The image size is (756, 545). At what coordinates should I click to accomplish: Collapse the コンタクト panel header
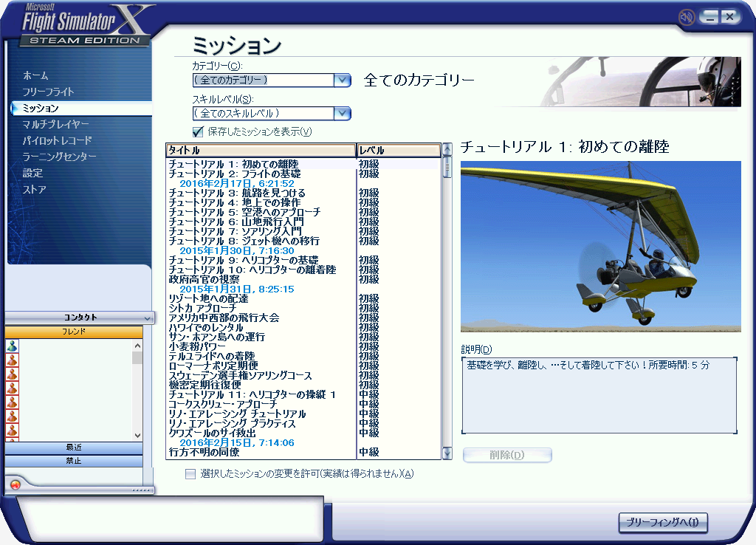coord(80,318)
